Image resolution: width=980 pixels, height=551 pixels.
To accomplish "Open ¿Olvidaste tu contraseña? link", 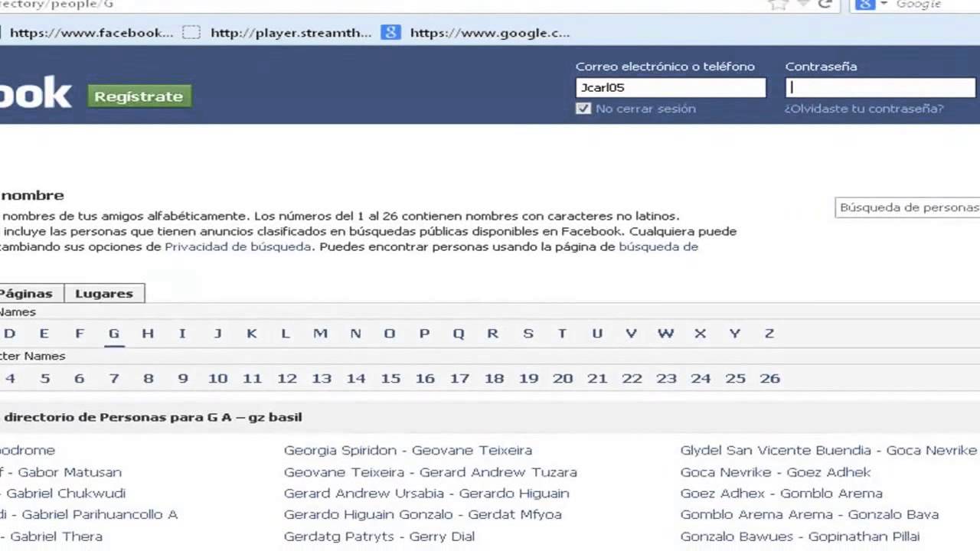I will pos(864,109).
